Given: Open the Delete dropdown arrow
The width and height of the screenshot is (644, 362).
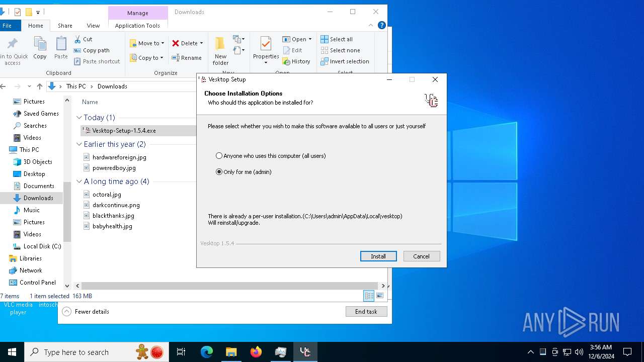Looking at the screenshot, I should [x=201, y=43].
